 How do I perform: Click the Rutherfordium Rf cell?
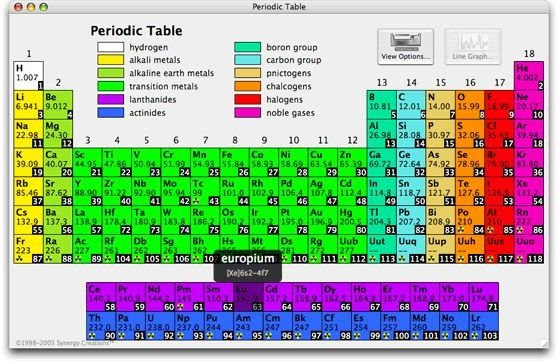(117, 249)
